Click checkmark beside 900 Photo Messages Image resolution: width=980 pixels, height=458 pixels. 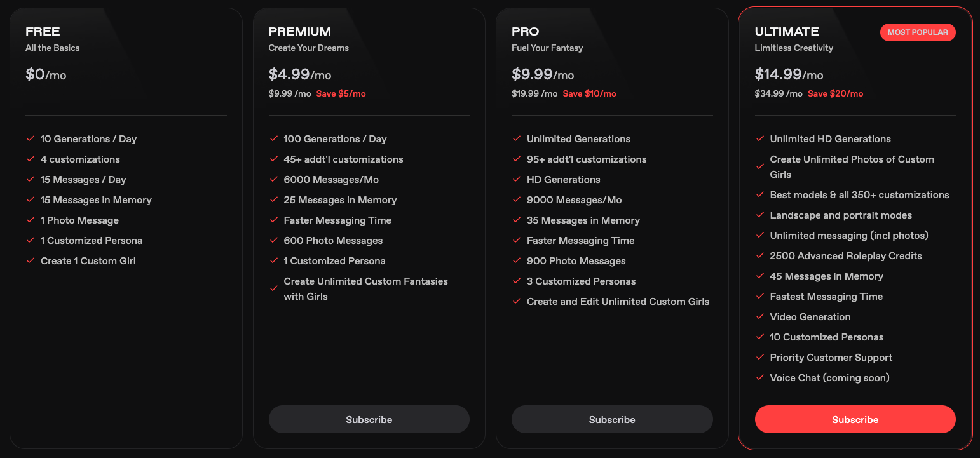click(516, 261)
